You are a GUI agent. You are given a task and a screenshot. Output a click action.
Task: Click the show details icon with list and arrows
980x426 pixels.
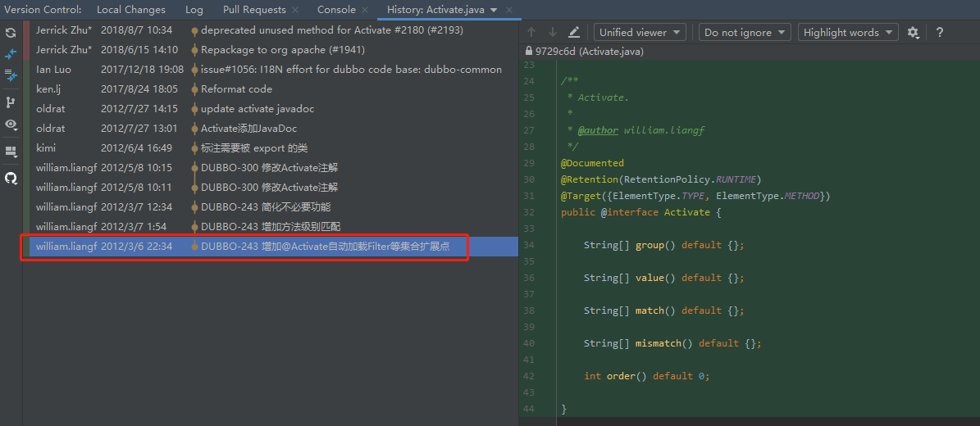click(x=11, y=75)
